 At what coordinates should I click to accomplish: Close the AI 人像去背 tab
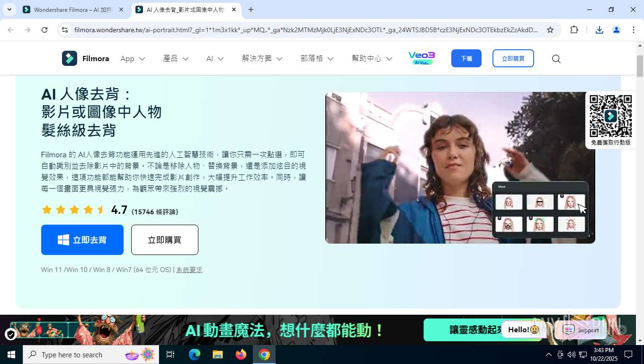(234, 9)
